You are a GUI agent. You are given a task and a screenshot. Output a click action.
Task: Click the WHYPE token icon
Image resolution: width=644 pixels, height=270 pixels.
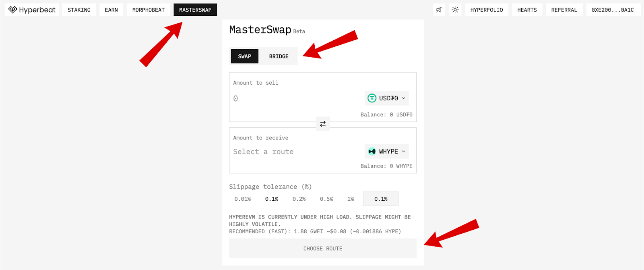point(372,152)
